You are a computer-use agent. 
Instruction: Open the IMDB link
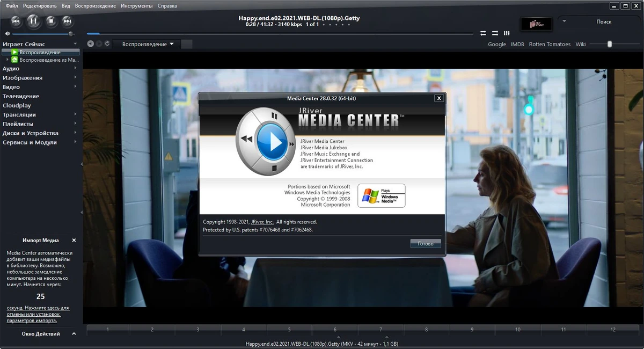517,45
